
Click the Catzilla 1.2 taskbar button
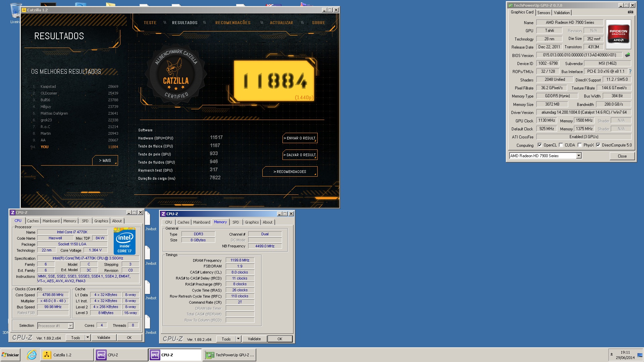(x=67, y=355)
